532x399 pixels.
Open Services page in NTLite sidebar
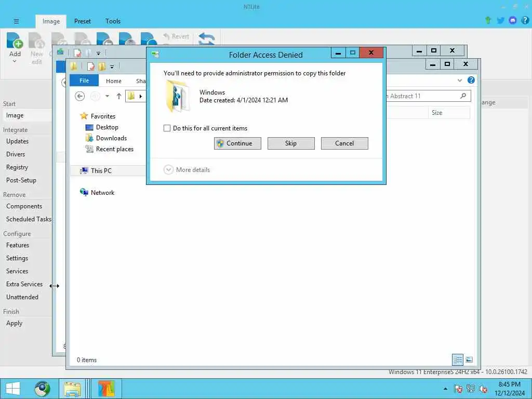coord(17,271)
